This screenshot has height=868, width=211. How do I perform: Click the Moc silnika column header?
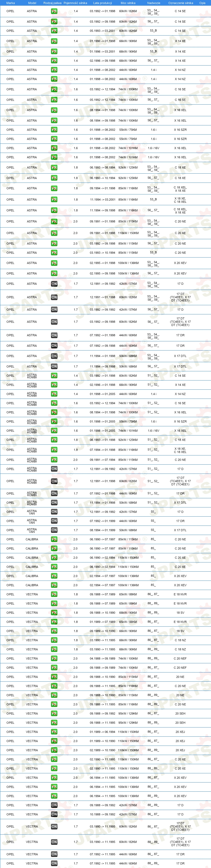(128, 3)
